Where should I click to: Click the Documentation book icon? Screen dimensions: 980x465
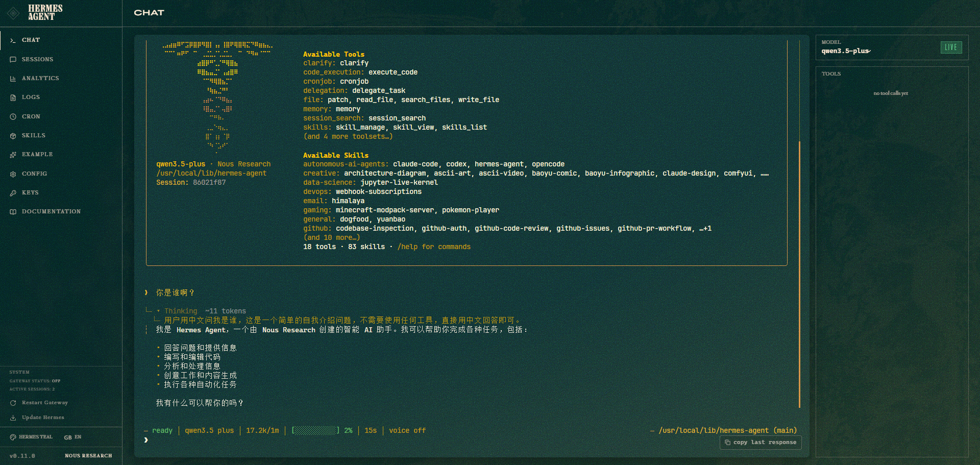(13, 212)
